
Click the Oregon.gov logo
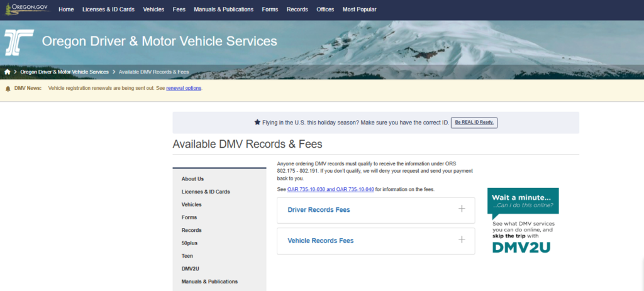point(27,9)
